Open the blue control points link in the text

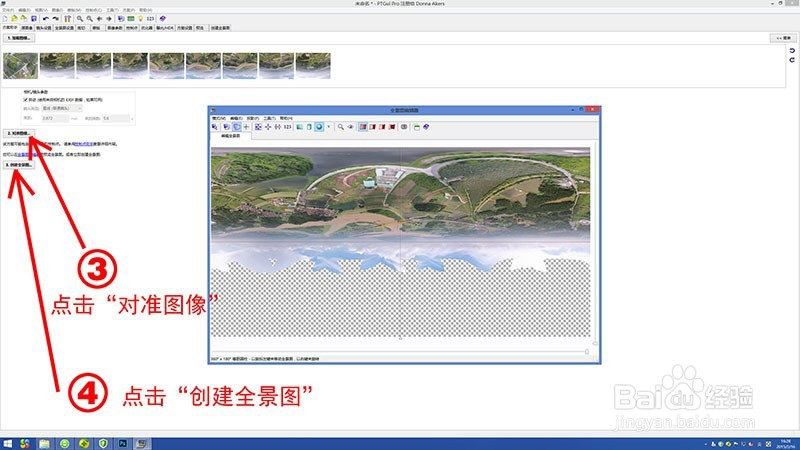[x=84, y=144]
